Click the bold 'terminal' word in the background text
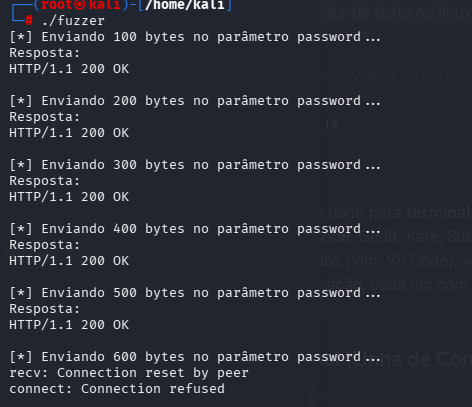Image resolution: width=472 pixels, height=407 pixels. tap(438, 213)
